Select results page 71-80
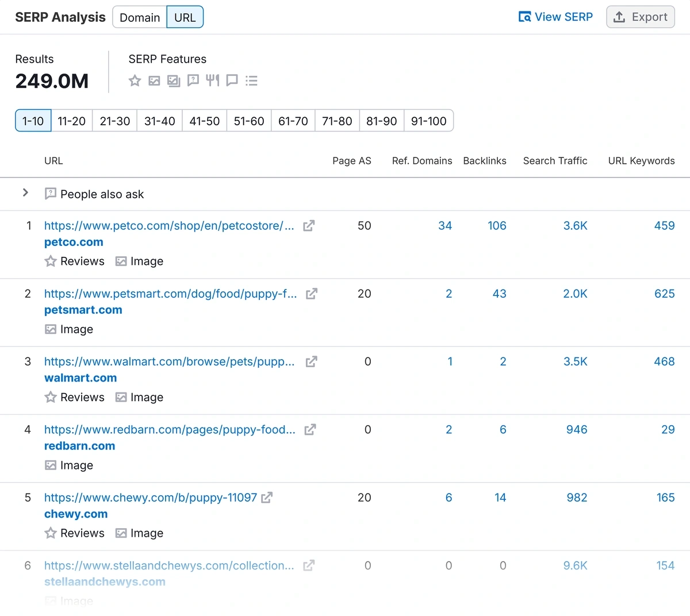 point(337,121)
